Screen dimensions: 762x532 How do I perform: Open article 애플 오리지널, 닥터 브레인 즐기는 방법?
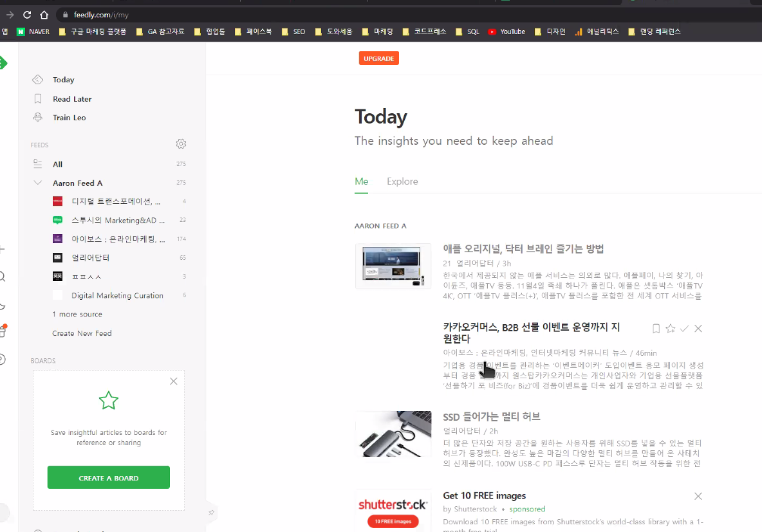pyautogui.click(x=523, y=249)
